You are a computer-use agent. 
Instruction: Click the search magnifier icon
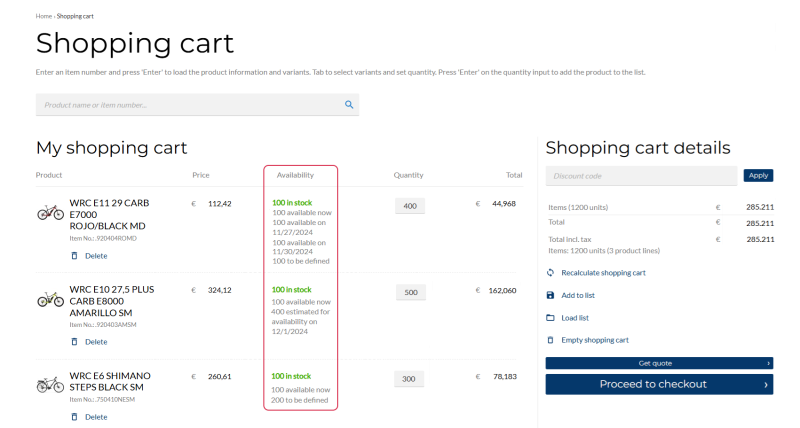[x=349, y=105]
